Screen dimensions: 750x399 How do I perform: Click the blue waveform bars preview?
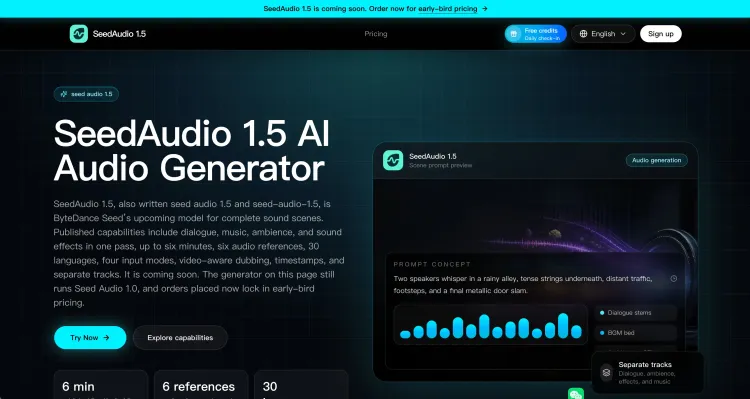(490, 326)
